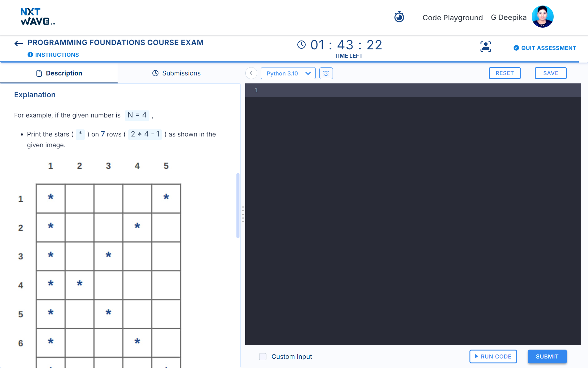
Task: Switch to the Submissions tab
Action: pos(176,73)
